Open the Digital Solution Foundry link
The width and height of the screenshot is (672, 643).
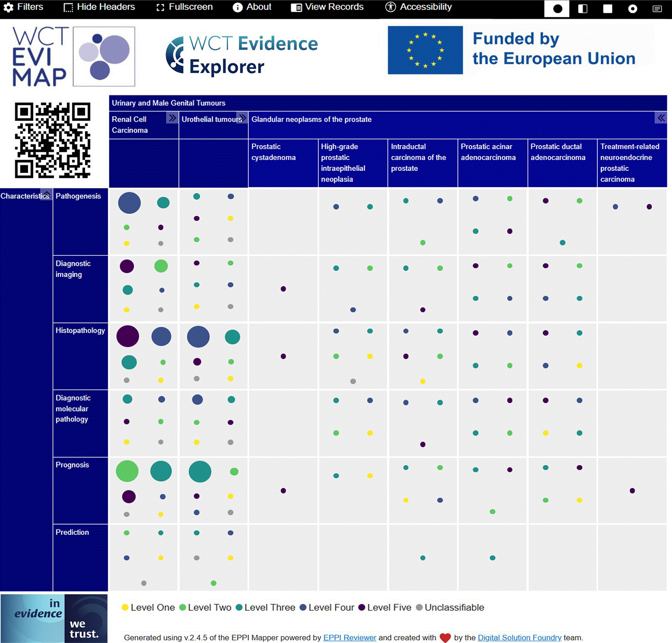(519, 638)
